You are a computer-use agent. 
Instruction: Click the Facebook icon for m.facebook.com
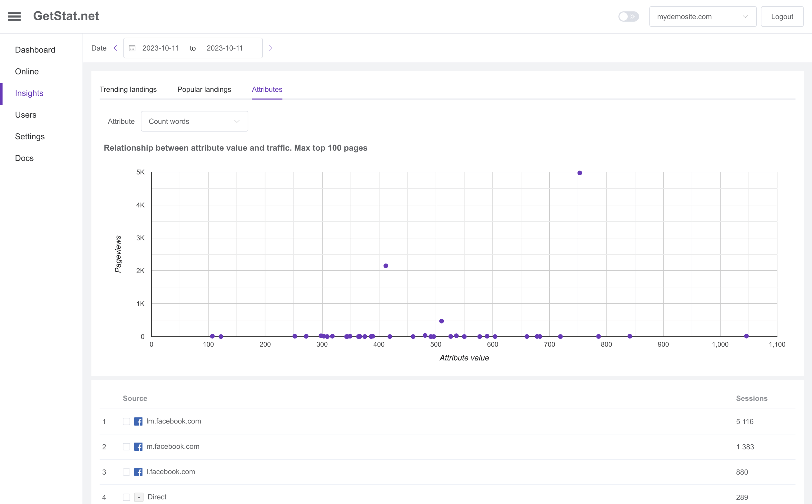click(x=138, y=447)
